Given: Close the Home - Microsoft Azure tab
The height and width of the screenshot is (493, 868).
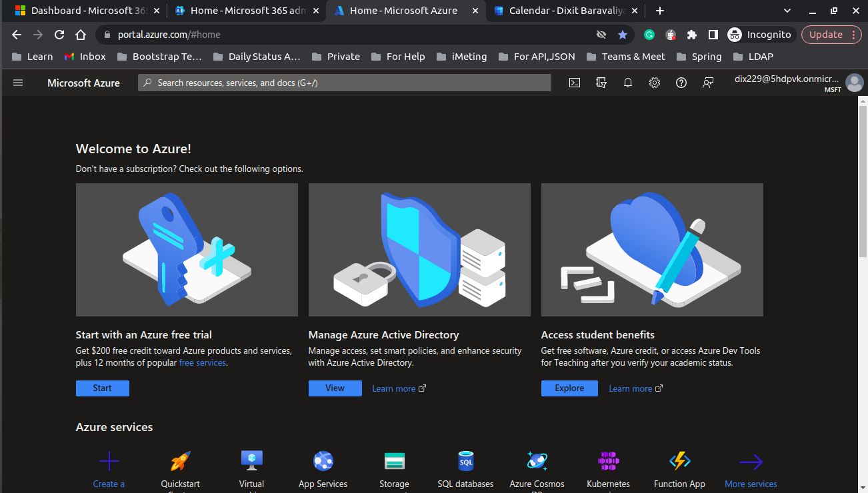Looking at the screenshot, I should (475, 11).
